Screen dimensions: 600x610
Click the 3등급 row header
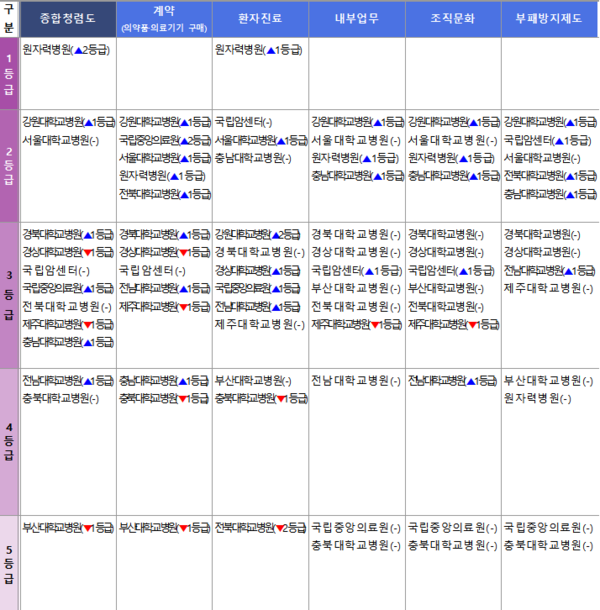point(9,296)
